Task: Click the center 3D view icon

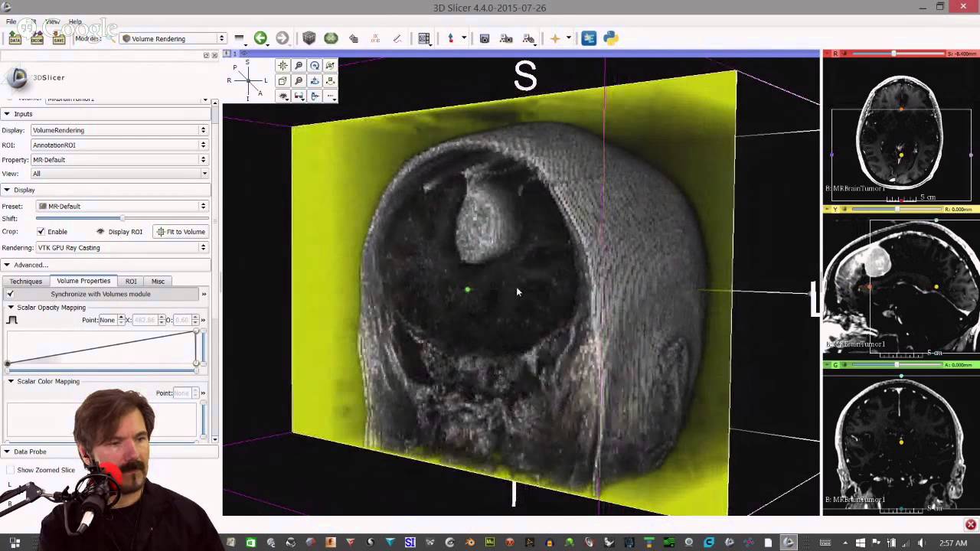Action: (283, 66)
